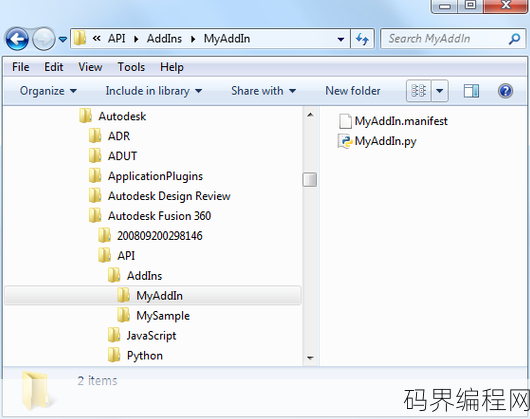The height and width of the screenshot is (419, 530).
Task: Open the Share with dropdown
Action: tap(264, 91)
